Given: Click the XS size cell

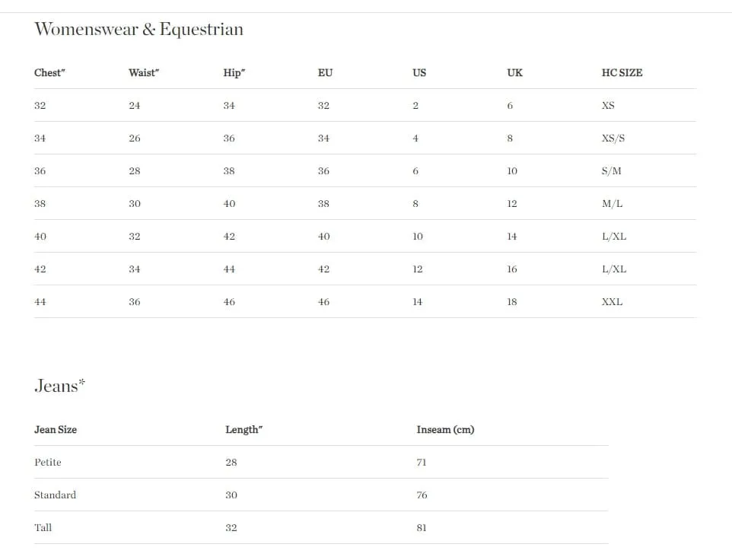Looking at the screenshot, I should pyautogui.click(x=608, y=106).
